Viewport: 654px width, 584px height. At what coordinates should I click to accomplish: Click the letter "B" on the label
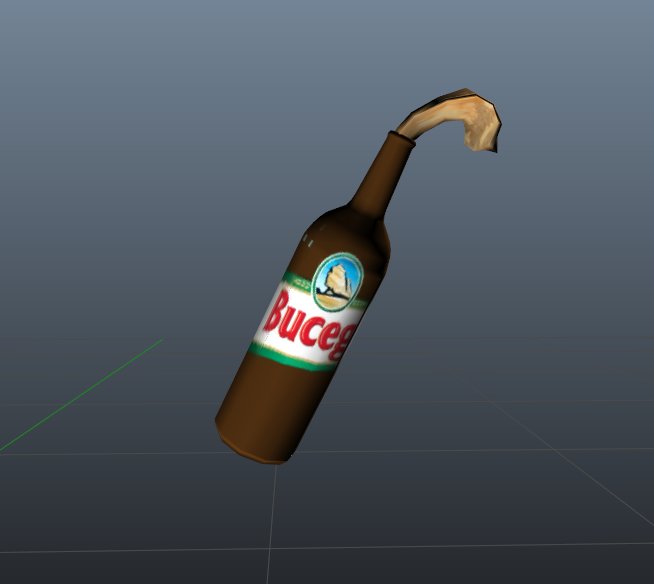pyautogui.click(x=281, y=312)
